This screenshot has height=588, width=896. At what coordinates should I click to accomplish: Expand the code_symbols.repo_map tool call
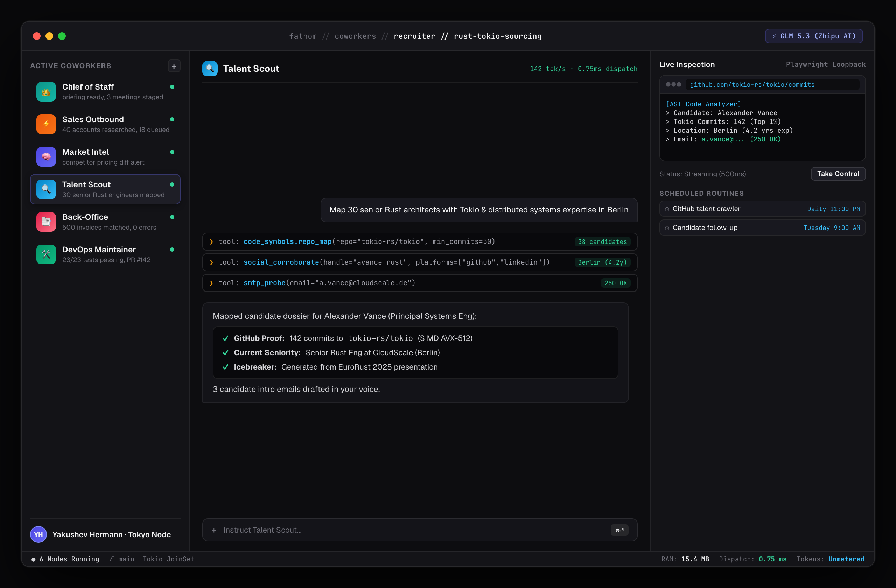[x=419, y=241]
